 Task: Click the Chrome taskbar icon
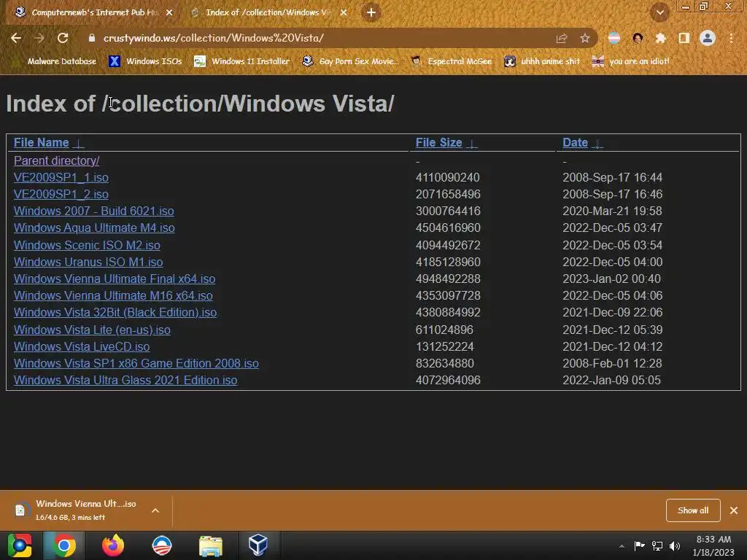click(x=64, y=545)
